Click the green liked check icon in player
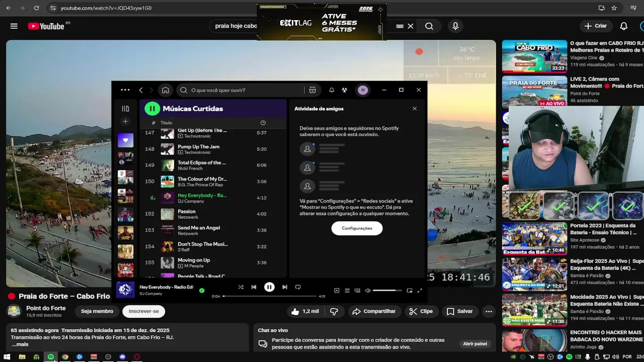The width and height of the screenshot is (644, 362). point(202,291)
